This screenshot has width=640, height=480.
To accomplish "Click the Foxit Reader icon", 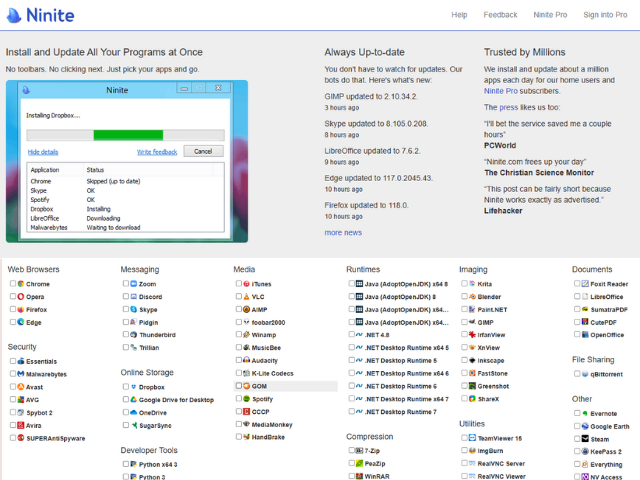I will (585, 284).
